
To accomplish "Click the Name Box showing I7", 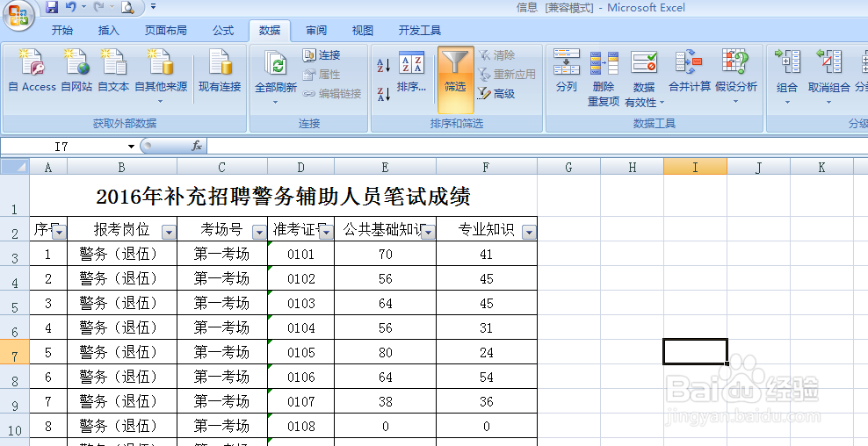I will point(62,147).
